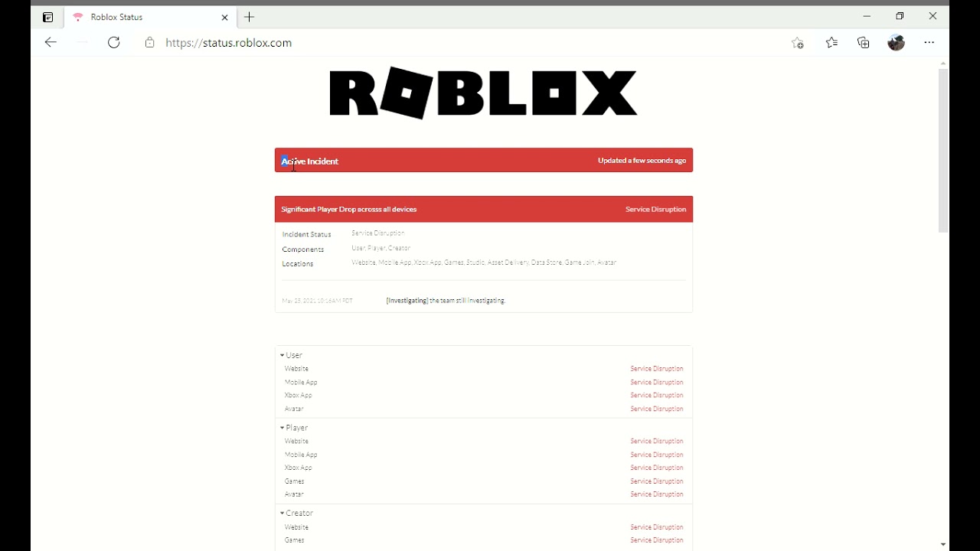Click the May 2021 incident timestamp

pos(318,302)
